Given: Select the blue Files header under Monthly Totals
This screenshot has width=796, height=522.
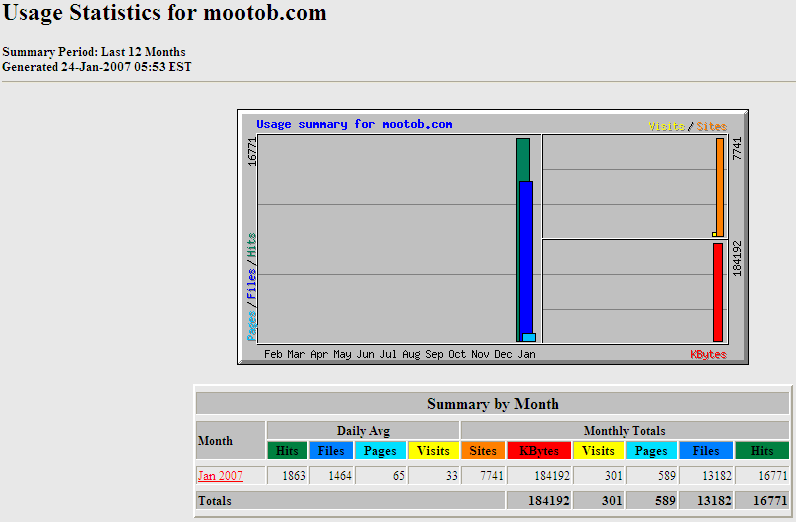Looking at the screenshot, I should [706, 451].
